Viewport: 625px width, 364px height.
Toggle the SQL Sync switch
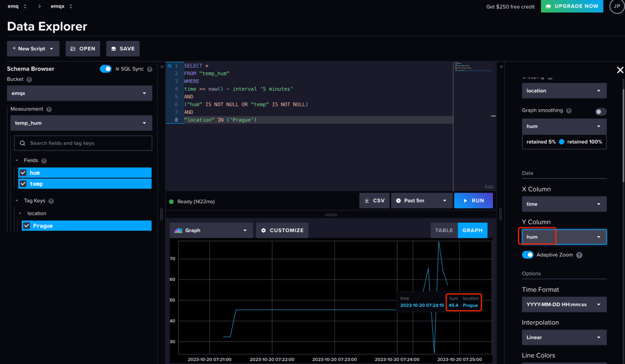(106, 69)
